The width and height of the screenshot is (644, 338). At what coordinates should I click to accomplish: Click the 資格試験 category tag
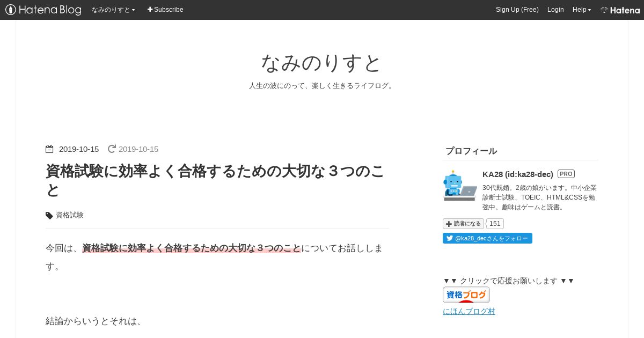[x=70, y=215]
